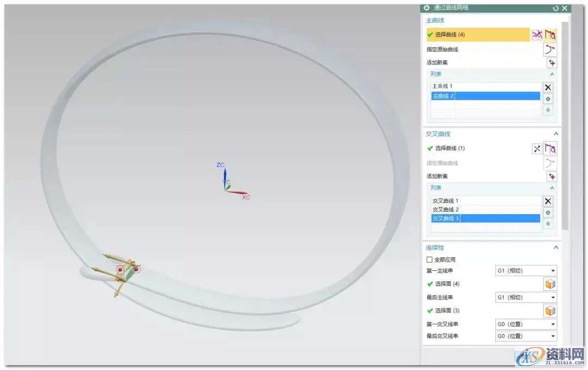The width and height of the screenshot is (588, 370).
Task: Add new set in the 主曲线 section
Action: click(552, 63)
